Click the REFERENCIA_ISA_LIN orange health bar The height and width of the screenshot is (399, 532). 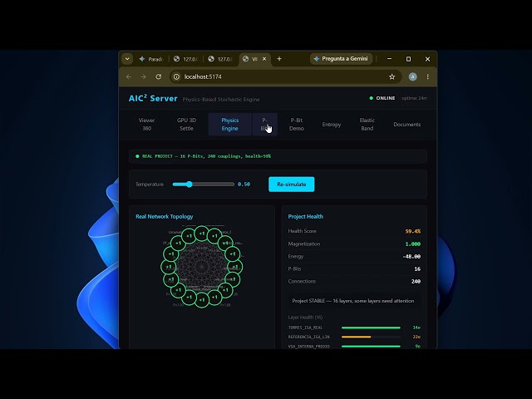click(x=357, y=337)
